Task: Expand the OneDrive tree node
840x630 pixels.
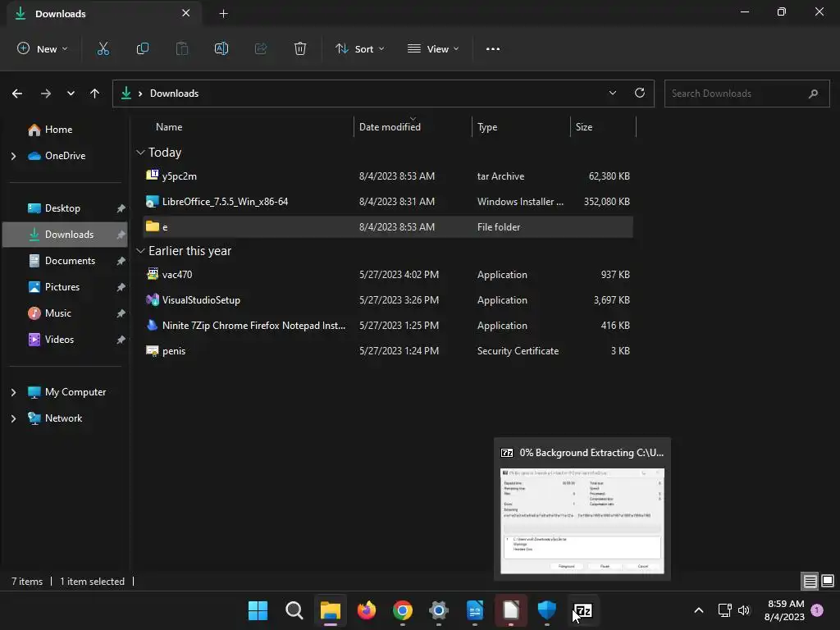Action: tap(13, 156)
